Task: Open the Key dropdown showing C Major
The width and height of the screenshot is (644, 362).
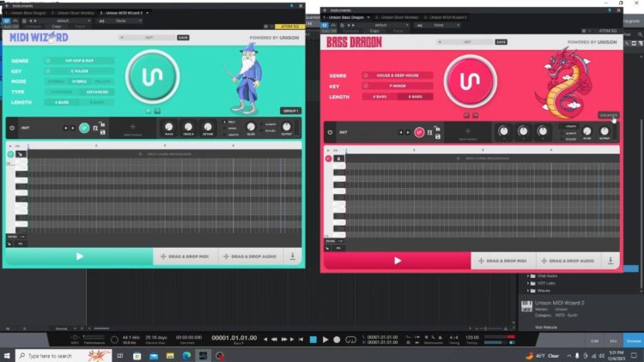Action: click(79, 71)
